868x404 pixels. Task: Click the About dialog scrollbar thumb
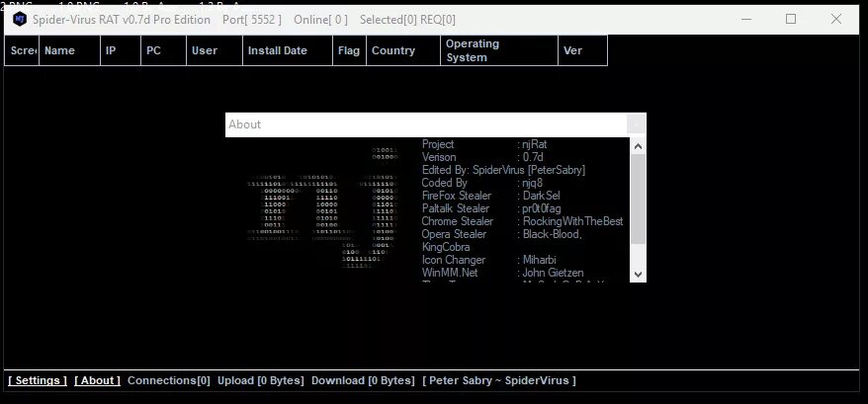[x=638, y=200]
